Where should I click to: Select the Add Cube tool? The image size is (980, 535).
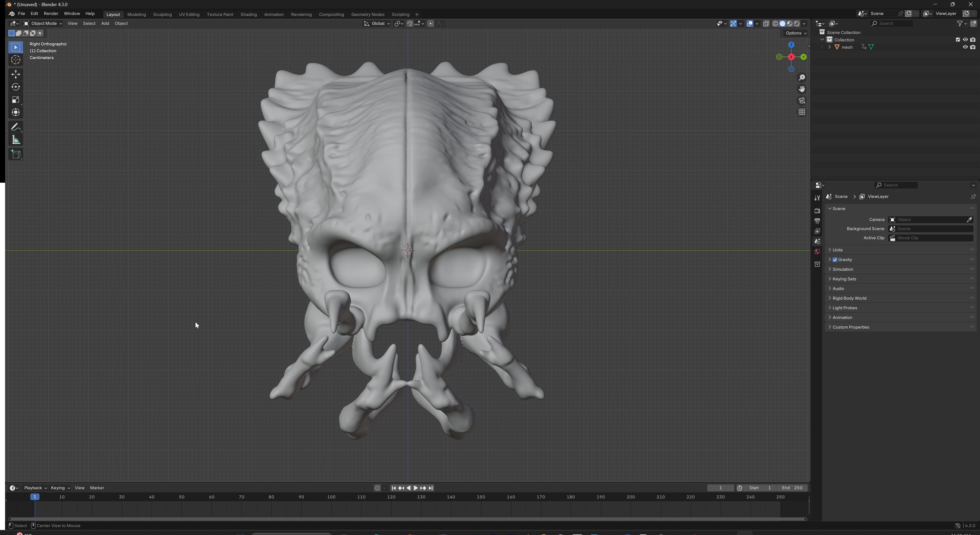pos(15,154)
